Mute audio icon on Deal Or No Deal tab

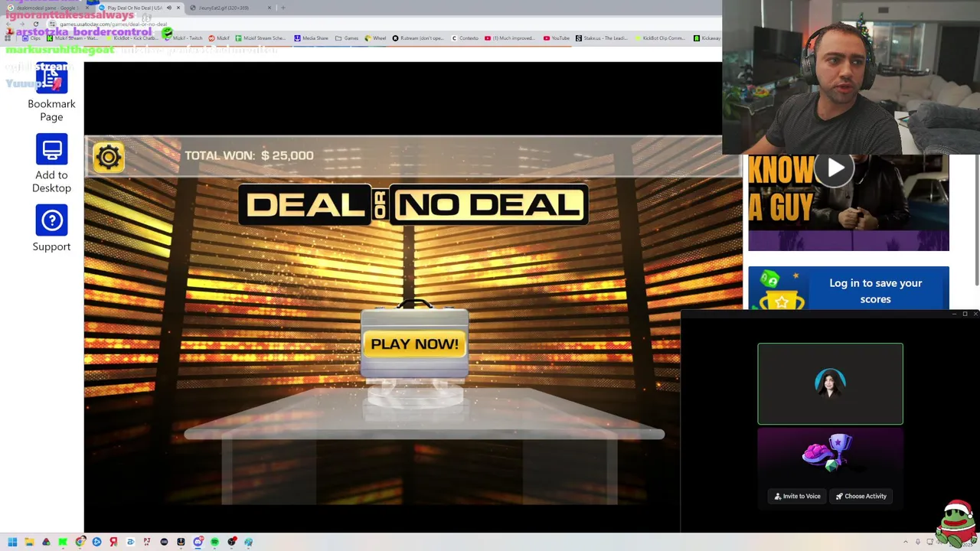[169, 8]
